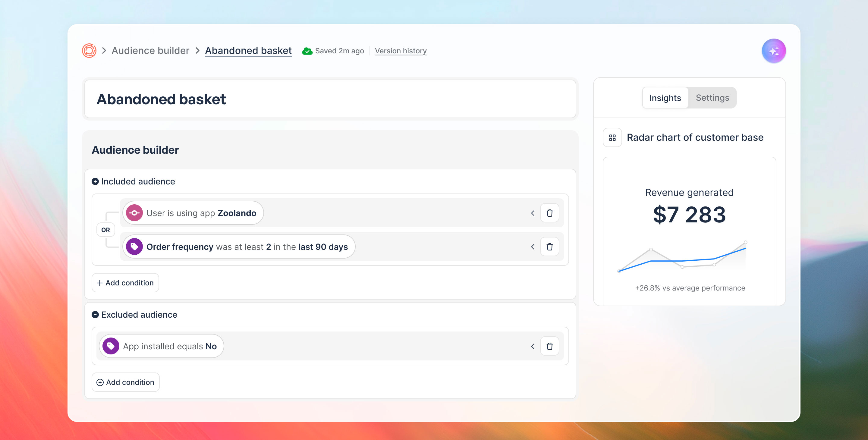Viewport: 868px width, 440px height.
Task: Open the AI sparkle assistant button
Action: click(774, 51)
